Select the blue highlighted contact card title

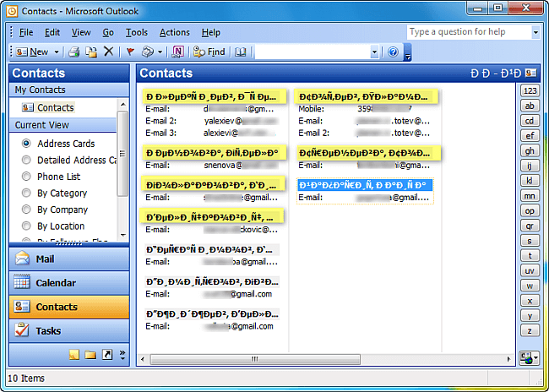tap(365, 185)
